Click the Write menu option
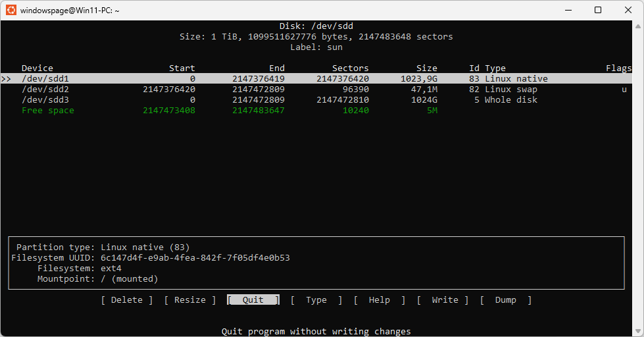The image size is (644, 337). pyautogui.click(x=445, y=300)
